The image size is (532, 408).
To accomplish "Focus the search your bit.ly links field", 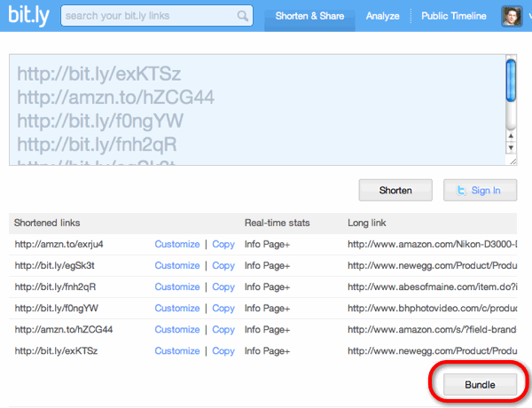I will pyautogui.click(x=157, y=16).
